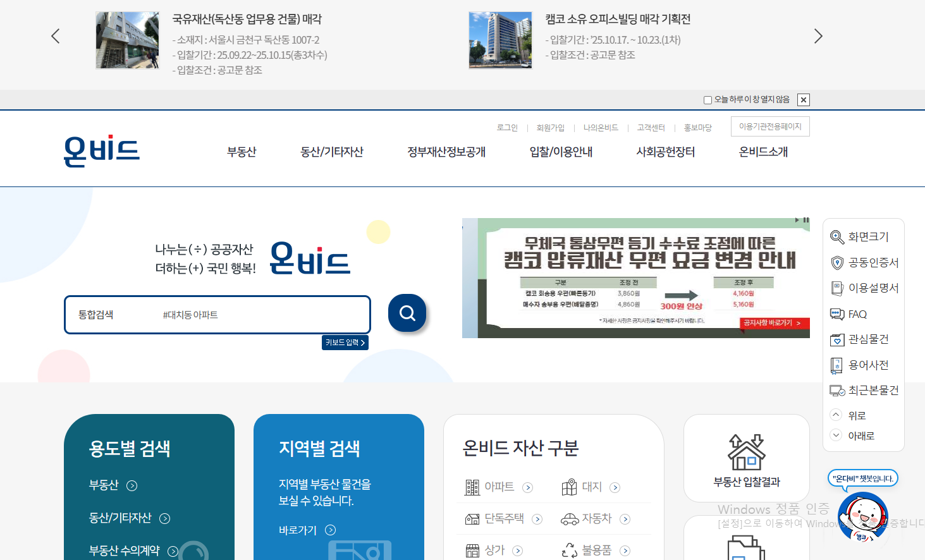Click arrow circle next to 단독주택
Image resolution: width=925 pixels, height=560 pixels.
coord(537,519)
